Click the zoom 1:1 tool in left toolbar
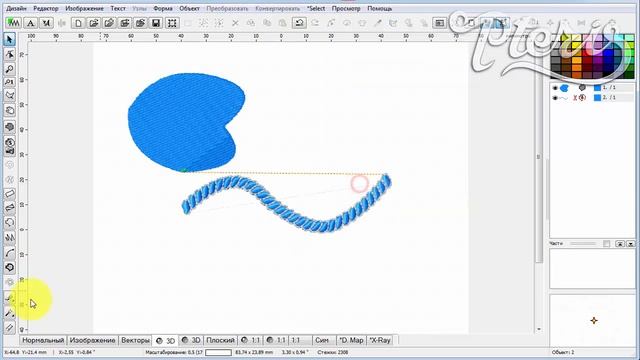This screenshot has height=360, width=640. [9, 82]
